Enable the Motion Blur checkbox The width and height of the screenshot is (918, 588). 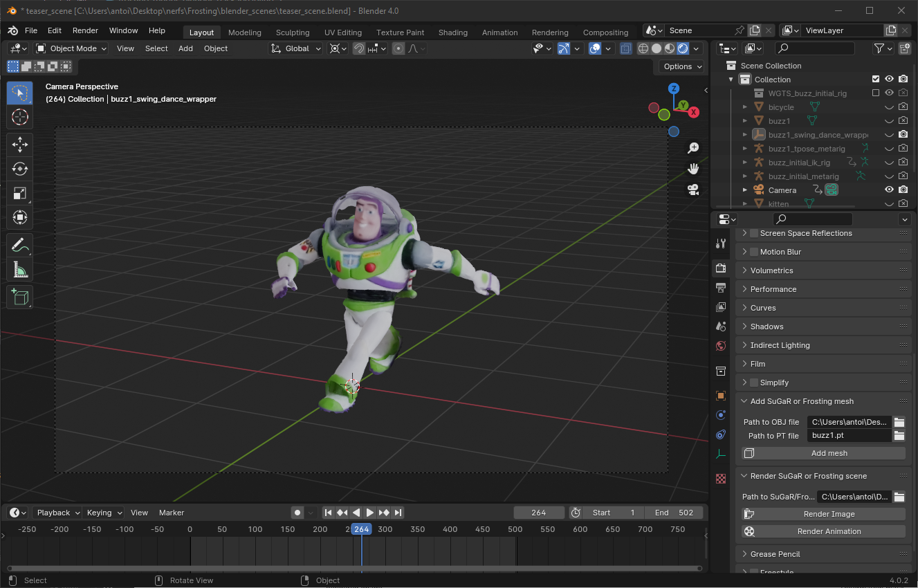click(754, 252)
